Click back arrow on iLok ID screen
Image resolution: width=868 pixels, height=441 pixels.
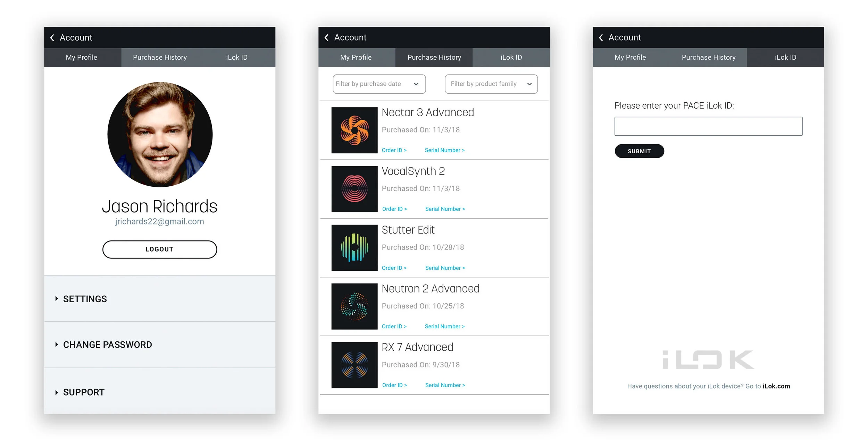tap(601, 37)
